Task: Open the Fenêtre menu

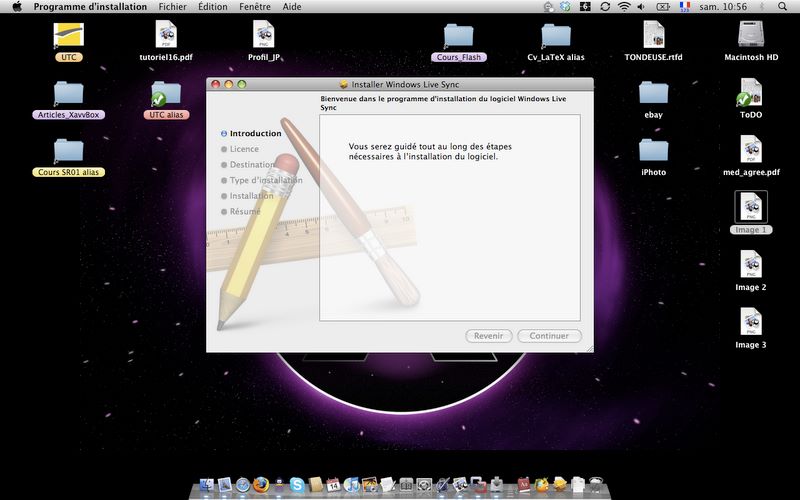Action: [x=255, y=7]
